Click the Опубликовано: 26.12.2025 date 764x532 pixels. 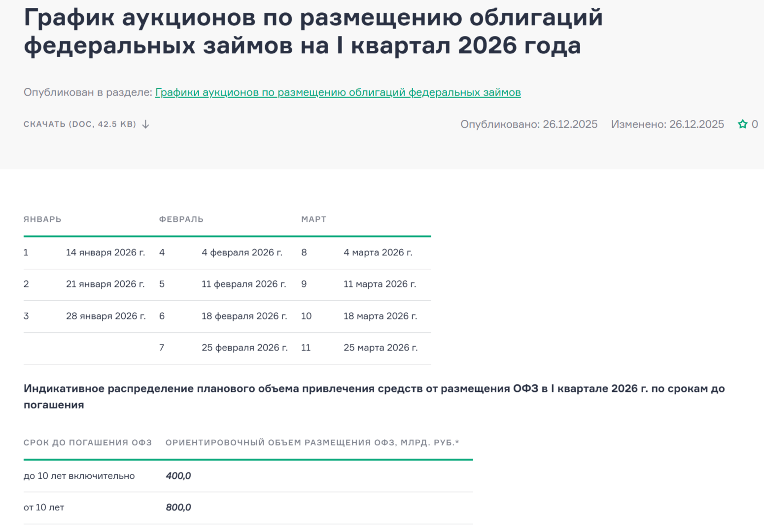tap(529, 124)
